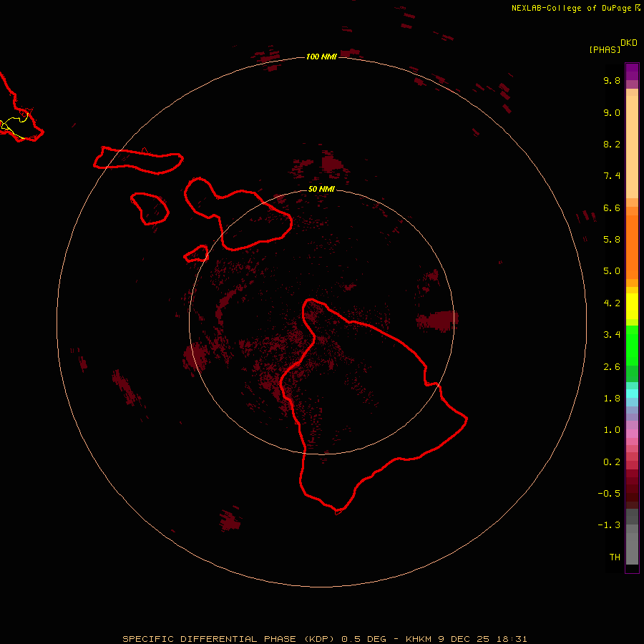The width and height of the screenshot is (644, 644).
Task: Click the 100 NMI range ring label
Action: tap(321, 57)
